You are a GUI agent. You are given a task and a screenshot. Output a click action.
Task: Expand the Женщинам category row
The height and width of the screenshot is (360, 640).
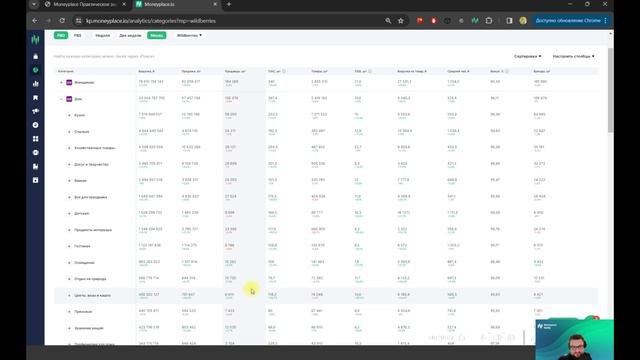click(61, 82)
